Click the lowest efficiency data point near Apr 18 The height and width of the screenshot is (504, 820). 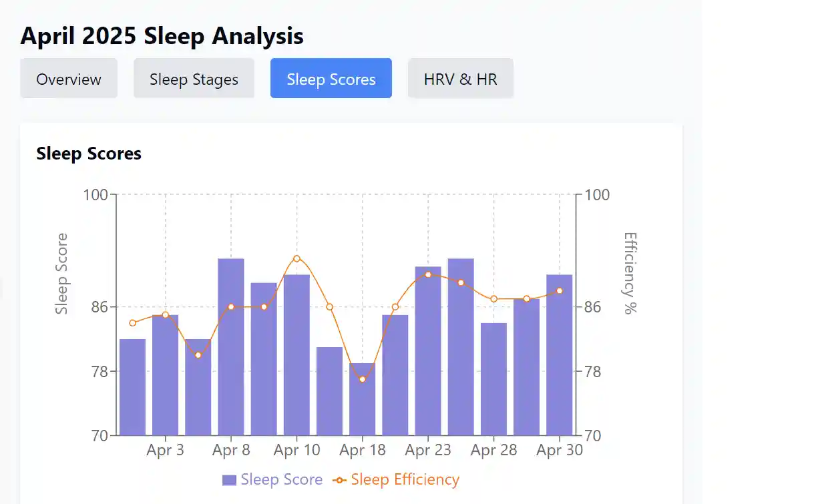pyautogui.click(x=363, y=379)
